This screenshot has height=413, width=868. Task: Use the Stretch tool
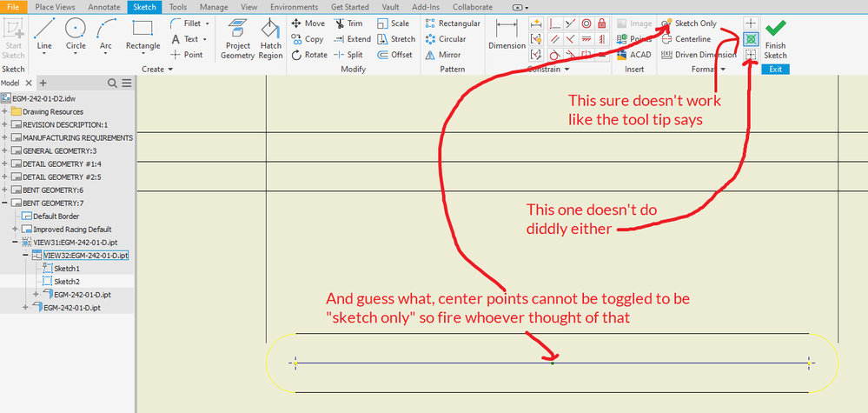pyautogui.click(x=396, y=39)
